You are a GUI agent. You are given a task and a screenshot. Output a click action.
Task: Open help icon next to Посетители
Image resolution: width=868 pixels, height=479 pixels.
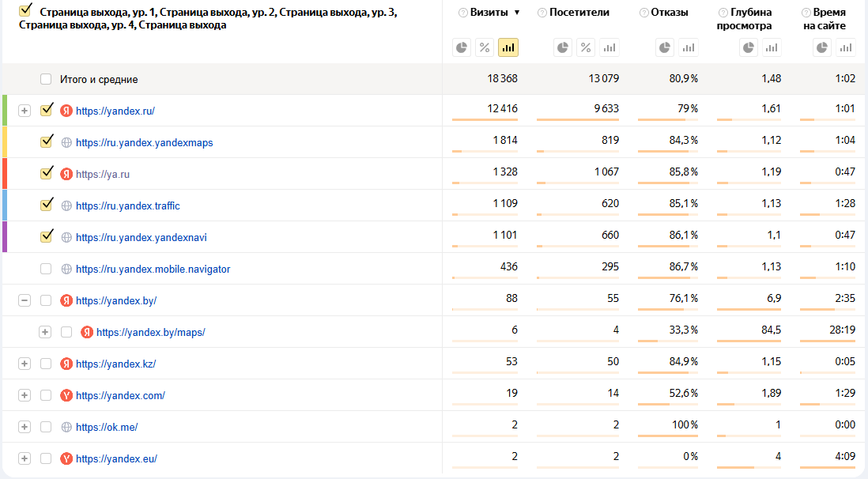click(x=542, y=13)
